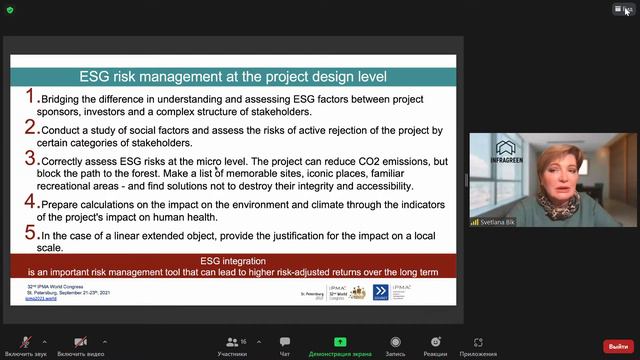The image size is (640, 360).
Task: Start screen share via Демонстрация экрана
Action: pos(340,347)
